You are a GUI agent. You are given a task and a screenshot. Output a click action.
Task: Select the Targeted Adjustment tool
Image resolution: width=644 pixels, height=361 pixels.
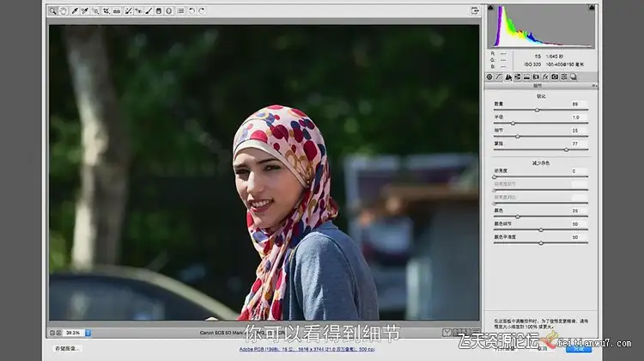pos(95,11)
